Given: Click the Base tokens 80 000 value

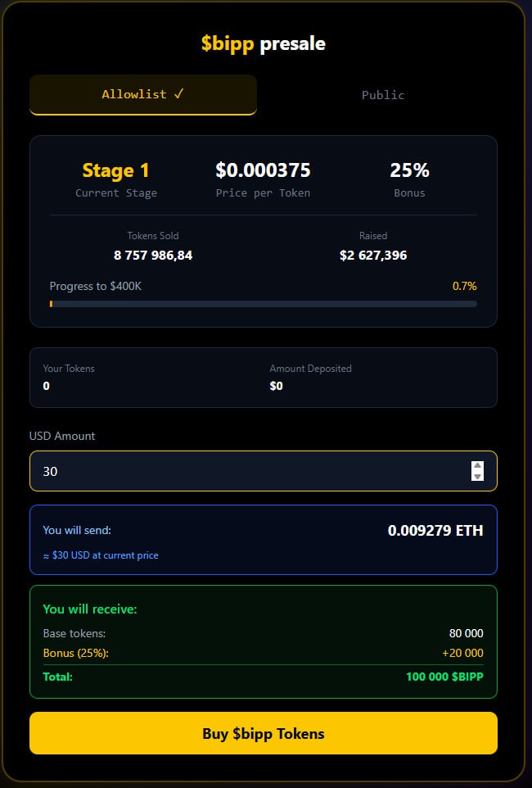Looking at the screenshot, I should click(x=466, y=633).
